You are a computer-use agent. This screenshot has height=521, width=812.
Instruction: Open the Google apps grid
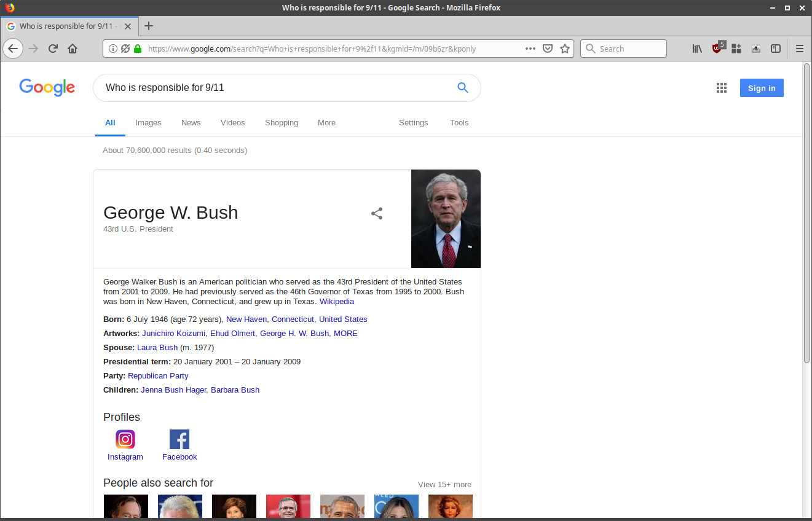pyautogui.click(x=722, y=88)
